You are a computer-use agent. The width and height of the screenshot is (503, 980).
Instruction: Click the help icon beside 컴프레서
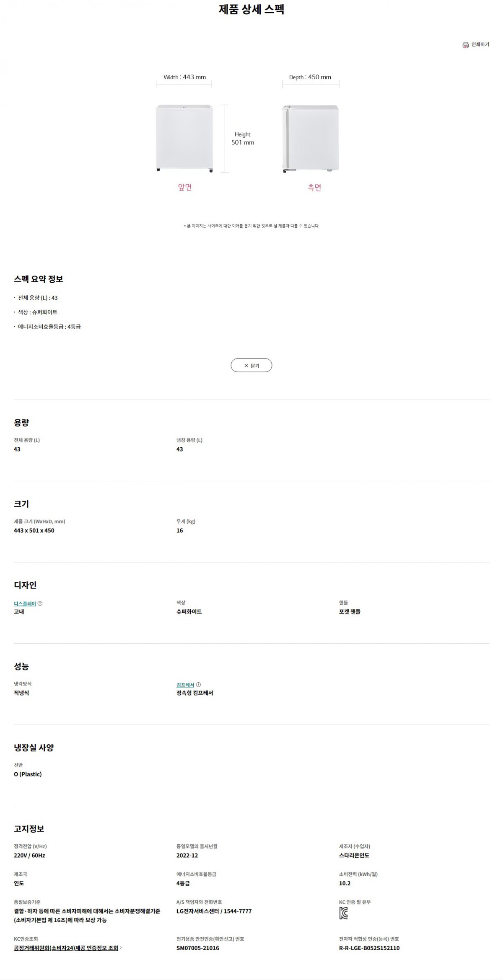click(x=199, y=685)
